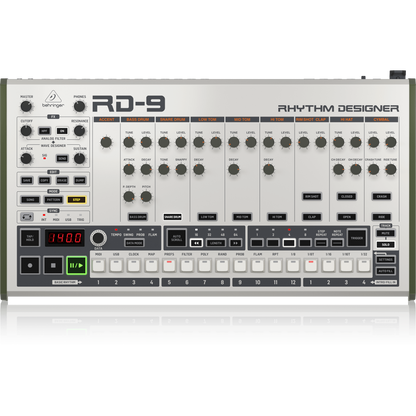Select the lit Snare Drum voice button

point(173,217)
